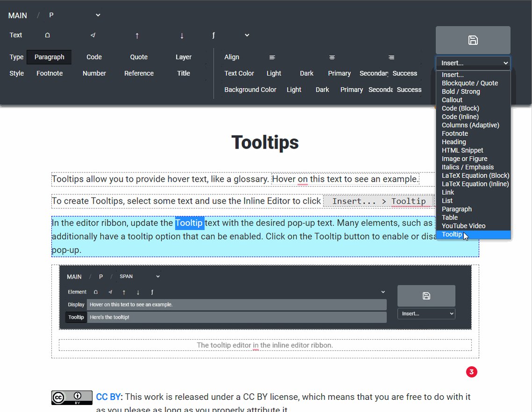
Task: Set the Background Color to Secondary
Action: (x=381, y=90)
